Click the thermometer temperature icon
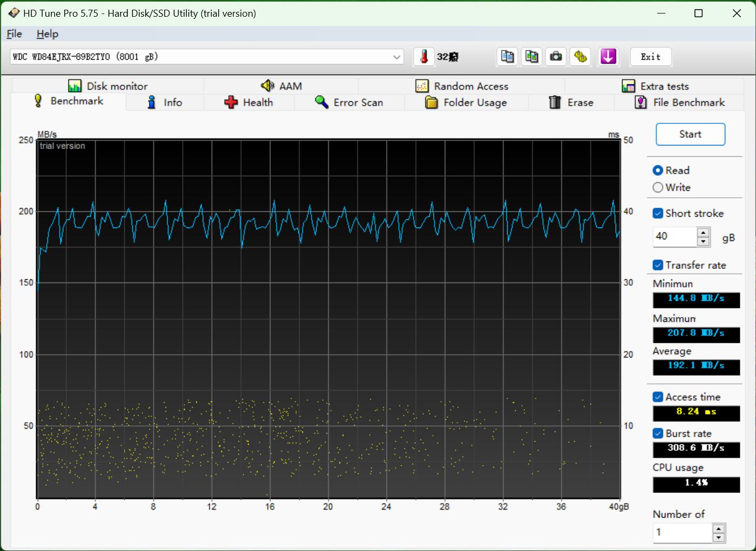Image resolution: width=756 pixels, height=551 pixels. (424, 57)
